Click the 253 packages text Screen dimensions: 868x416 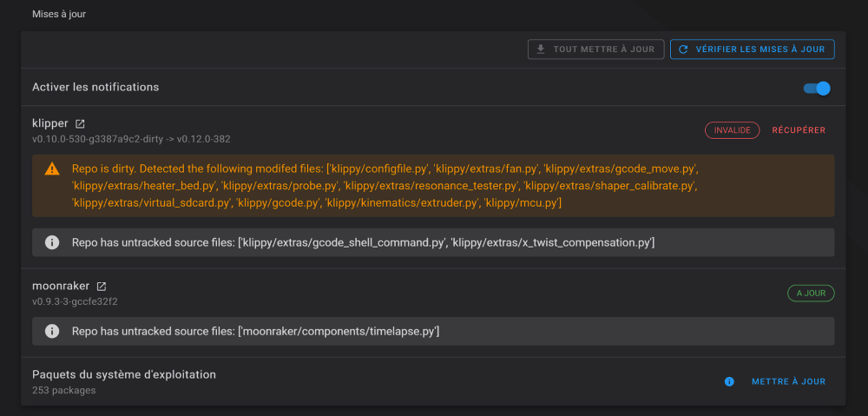(x=63, y=390)
